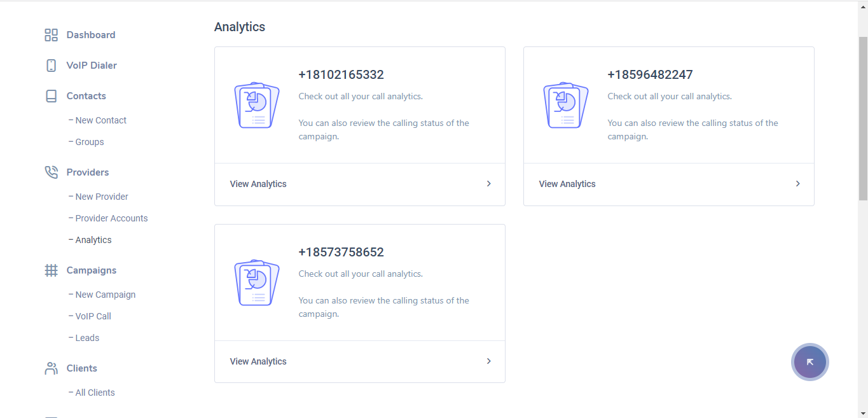Expand analytics for +18573758652 via chevron

coord(488,361)
